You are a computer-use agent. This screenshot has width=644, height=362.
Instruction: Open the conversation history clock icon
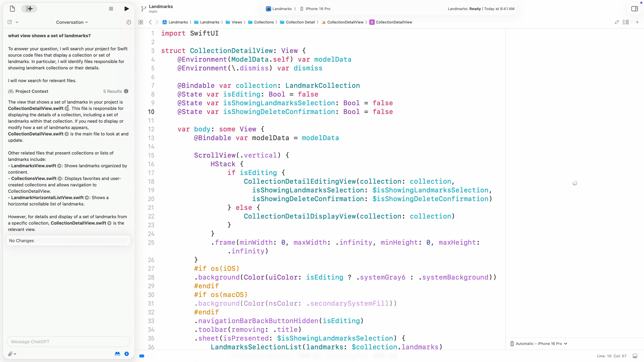pyautogui.click(x=129, y=22)
